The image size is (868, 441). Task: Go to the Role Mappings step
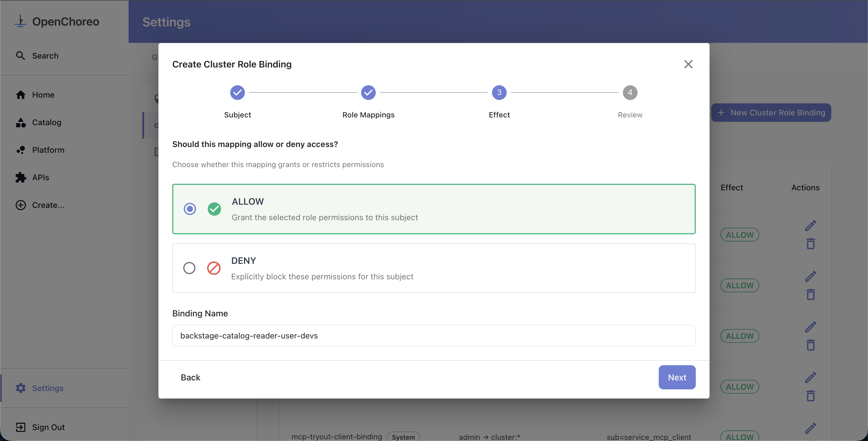tap(368, 93)
